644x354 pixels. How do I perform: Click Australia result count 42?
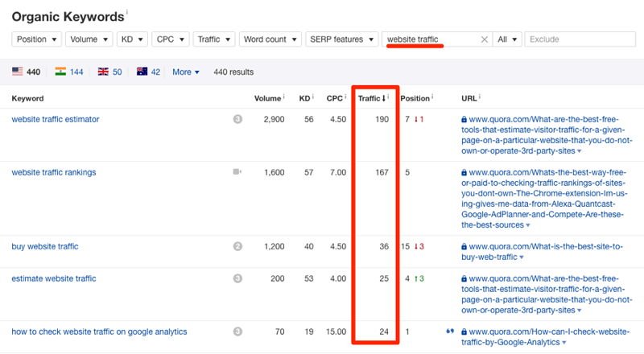pos(155,72)
